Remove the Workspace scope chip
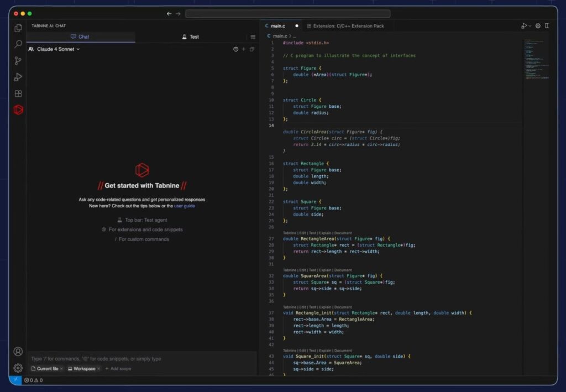Viewport: 566px width, 392px height. [98, 369]
